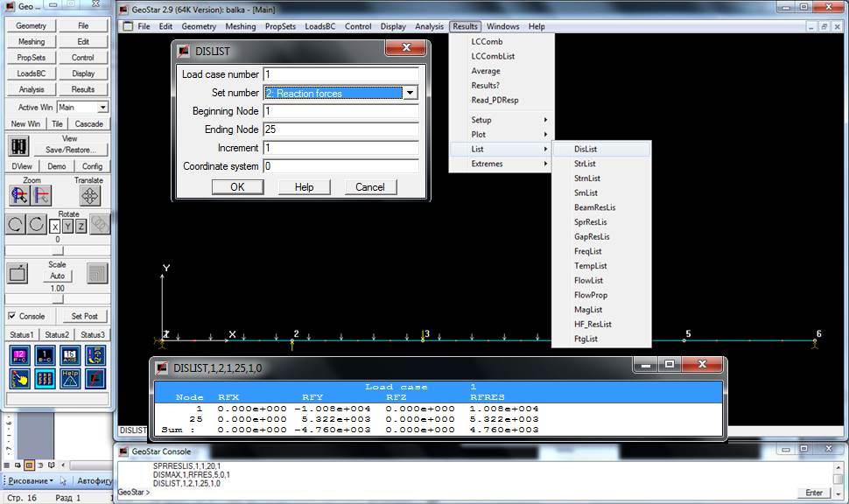Click the Help triangle status icon

[x=70, y=378]
